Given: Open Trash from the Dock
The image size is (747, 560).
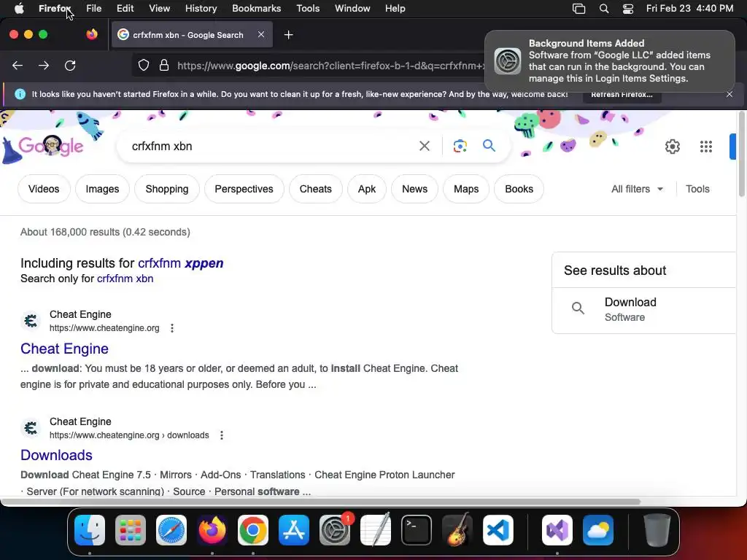Looking at the screenshot, I should point(657,530).
